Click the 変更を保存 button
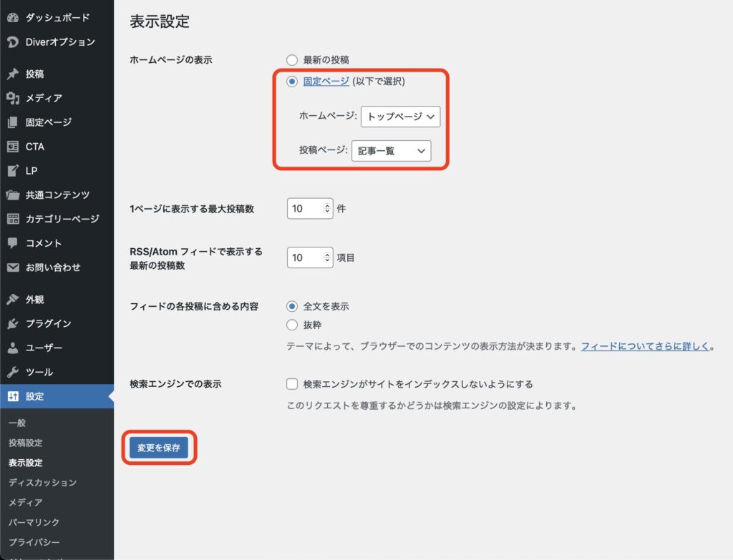The width and height of the screenshot is (733, 560). pyautogui.click(x=158, y=448)
